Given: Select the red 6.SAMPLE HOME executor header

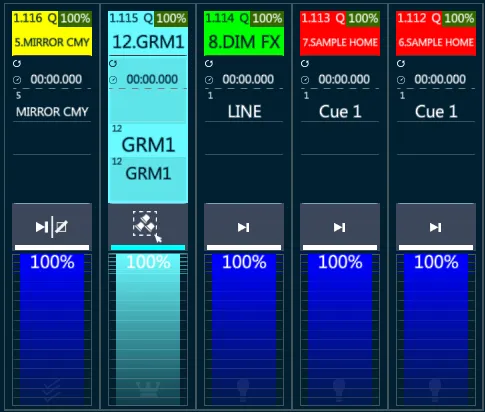Looking at the screenshot, I should tap(436, 33).
